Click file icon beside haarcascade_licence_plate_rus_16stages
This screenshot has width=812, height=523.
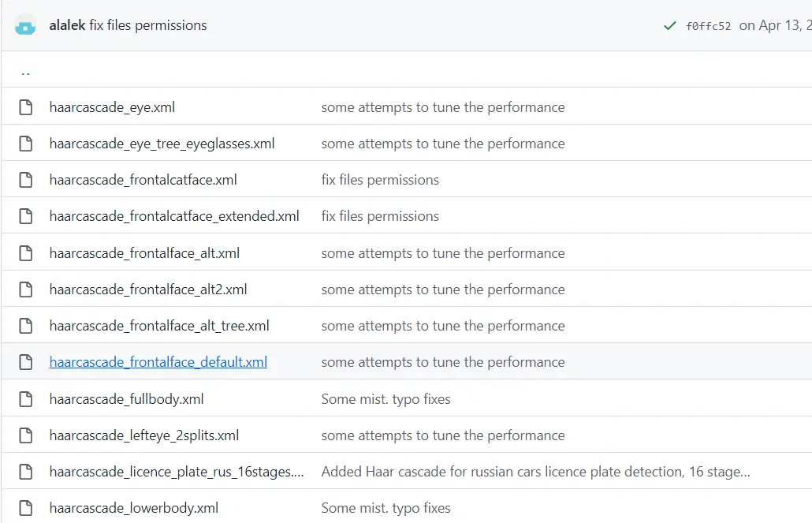tap(25, 472)
